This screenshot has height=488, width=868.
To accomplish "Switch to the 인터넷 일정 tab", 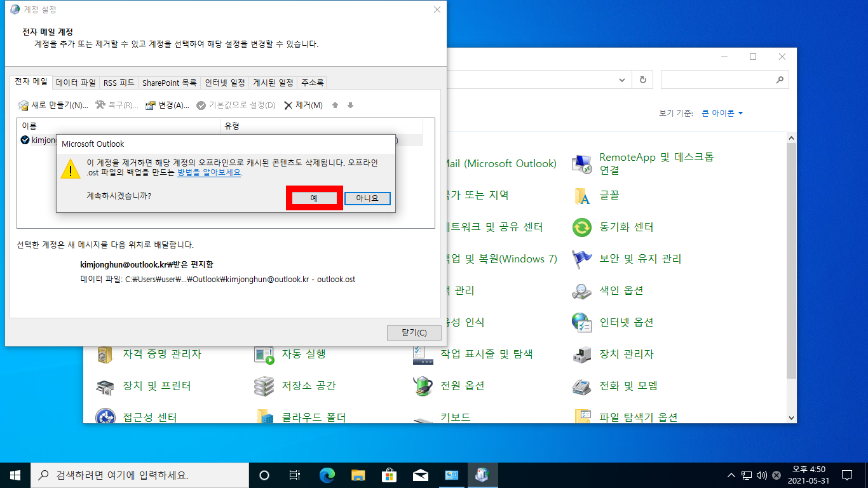I will (224, 83).
